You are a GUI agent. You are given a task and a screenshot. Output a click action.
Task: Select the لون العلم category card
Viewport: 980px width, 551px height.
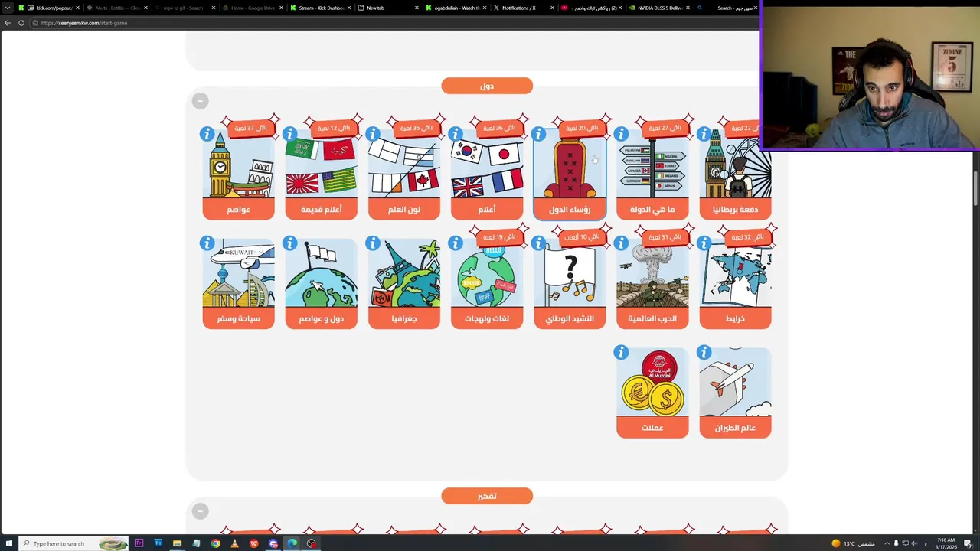(403, 174)
